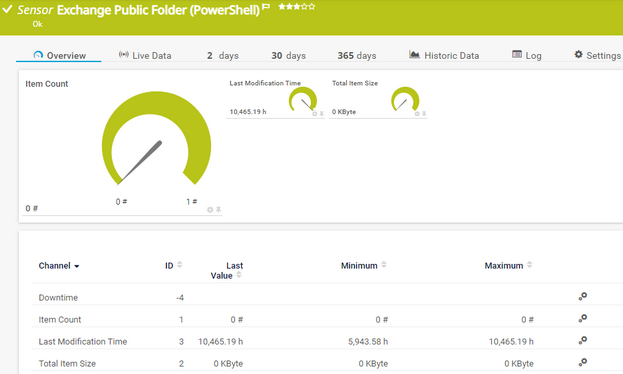Open channel settings for Last Modification Time row

[x=582, y=340]
